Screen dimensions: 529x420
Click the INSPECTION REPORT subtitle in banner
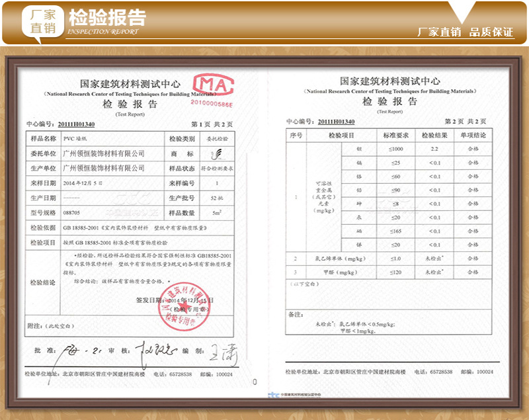pos(103,32)
